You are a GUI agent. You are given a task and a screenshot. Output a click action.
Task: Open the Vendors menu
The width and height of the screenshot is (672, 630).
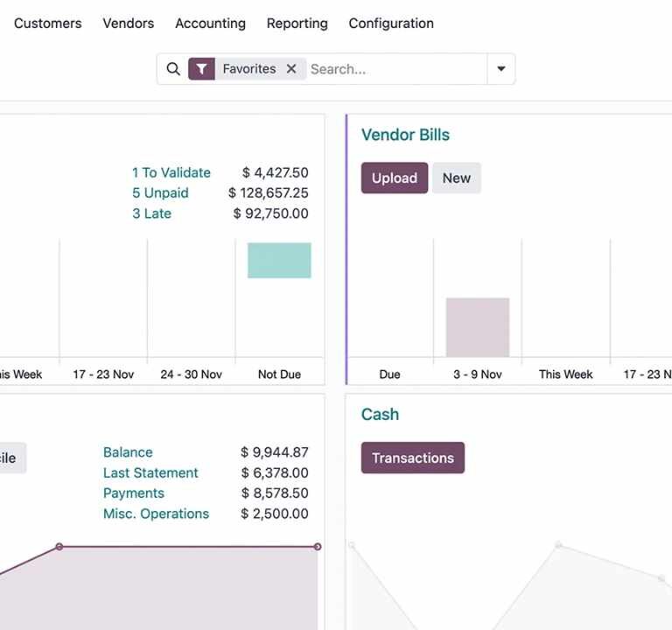coord(128,24)
